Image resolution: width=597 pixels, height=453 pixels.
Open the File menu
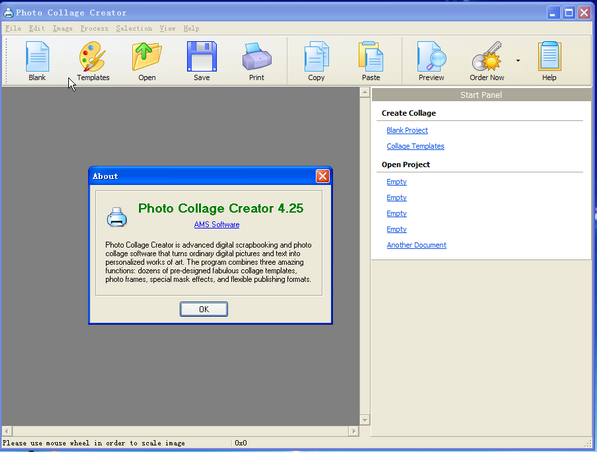(13, 29)
